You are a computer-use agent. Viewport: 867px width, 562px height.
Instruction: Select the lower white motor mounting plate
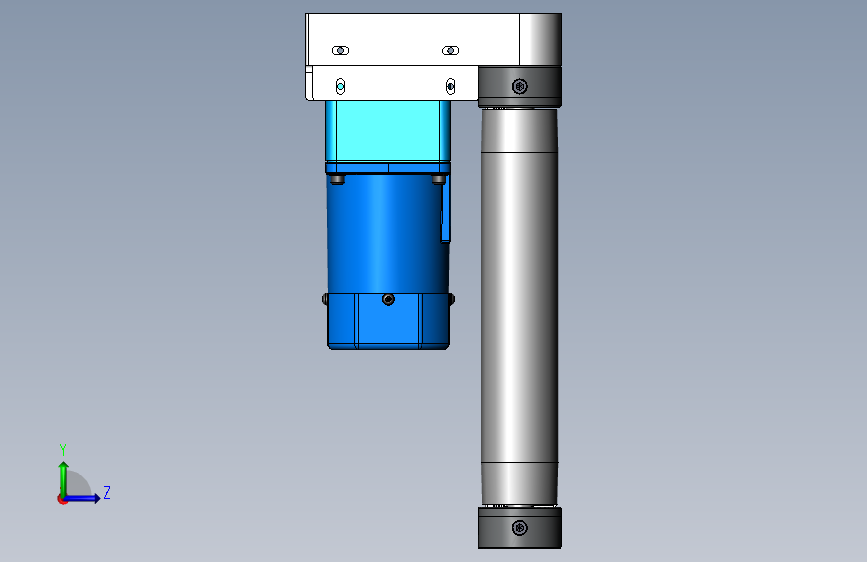[392, 83]
